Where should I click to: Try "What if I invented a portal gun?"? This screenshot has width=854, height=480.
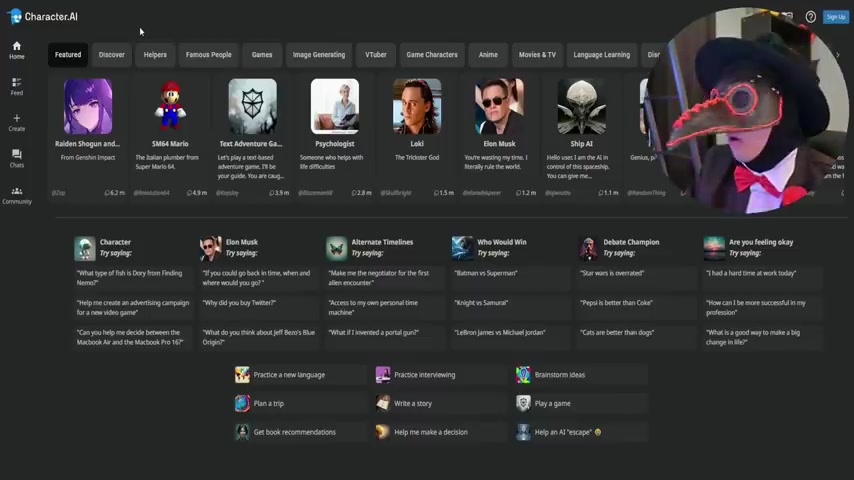(x=385, y=337)
